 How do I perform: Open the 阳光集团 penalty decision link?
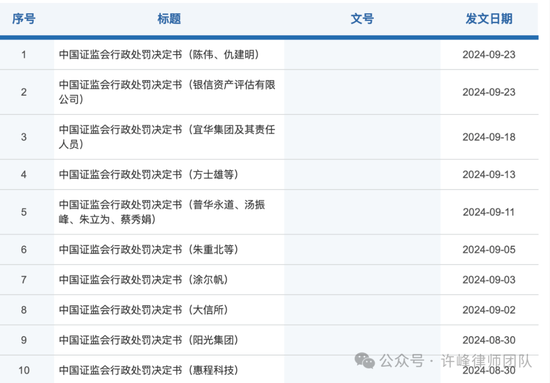(x=149, y=340)
